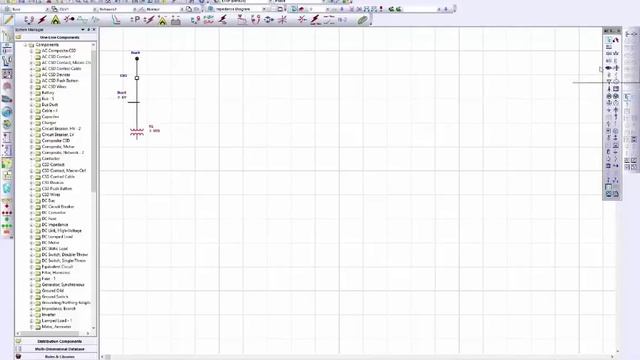Close the System Manager panel

(94, 30)
